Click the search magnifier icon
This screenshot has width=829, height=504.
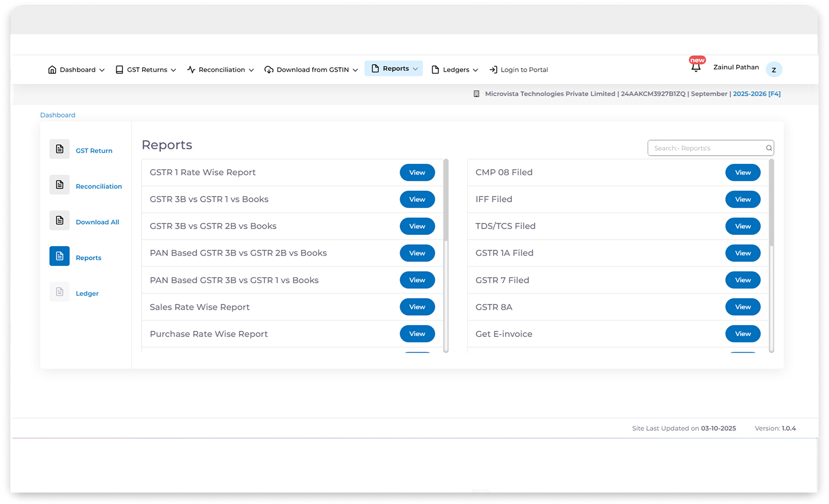tap(769, 148)
